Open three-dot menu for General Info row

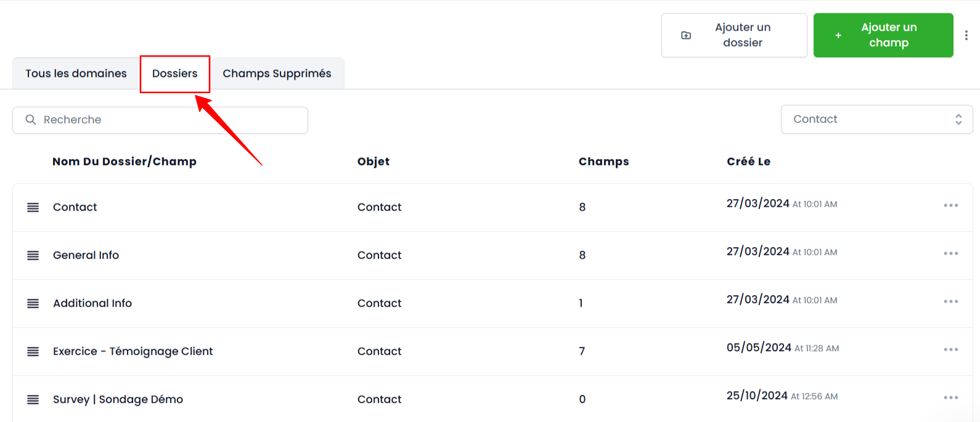(951, 253)
